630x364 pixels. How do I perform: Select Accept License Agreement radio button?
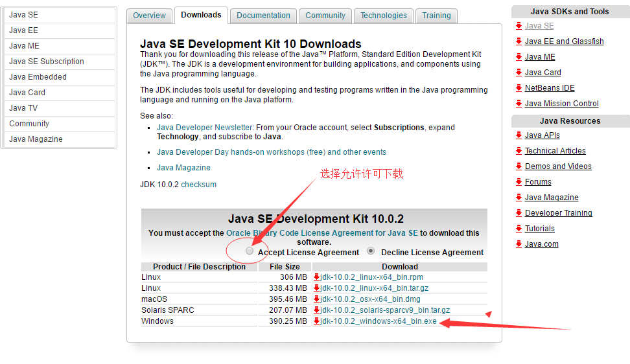click(250, 251)
